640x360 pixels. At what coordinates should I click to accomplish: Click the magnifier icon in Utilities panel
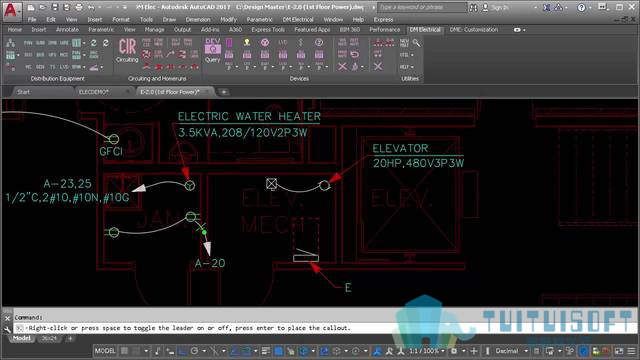(416, 43)
